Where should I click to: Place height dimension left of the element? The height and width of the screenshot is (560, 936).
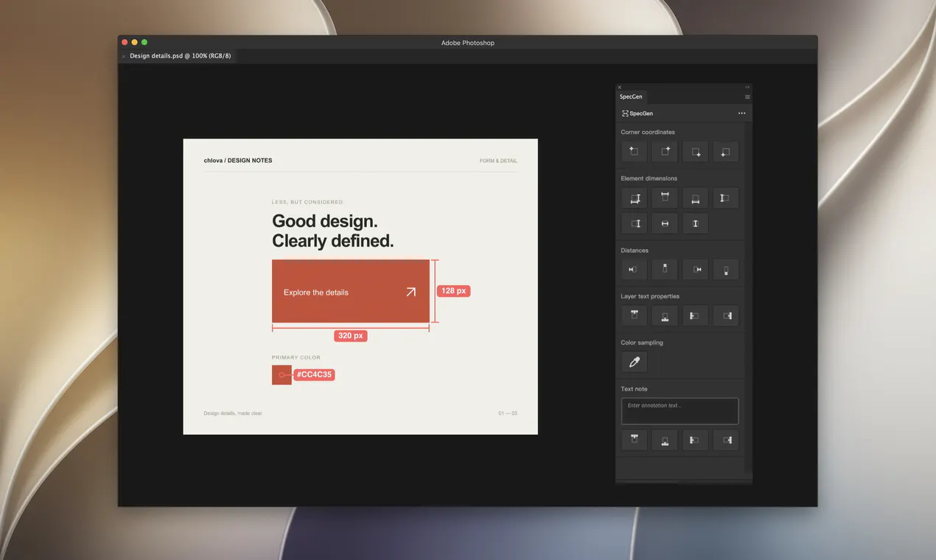726,197
